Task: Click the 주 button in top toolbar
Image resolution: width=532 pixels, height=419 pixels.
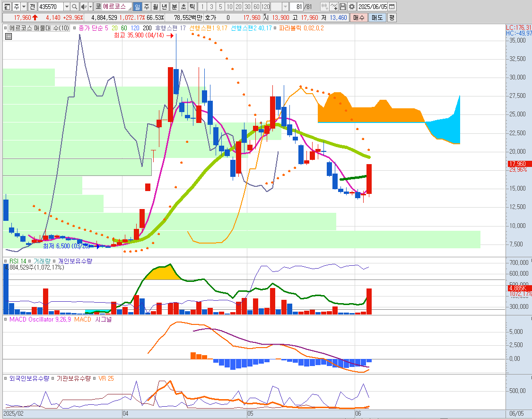Action: point(16,7)
